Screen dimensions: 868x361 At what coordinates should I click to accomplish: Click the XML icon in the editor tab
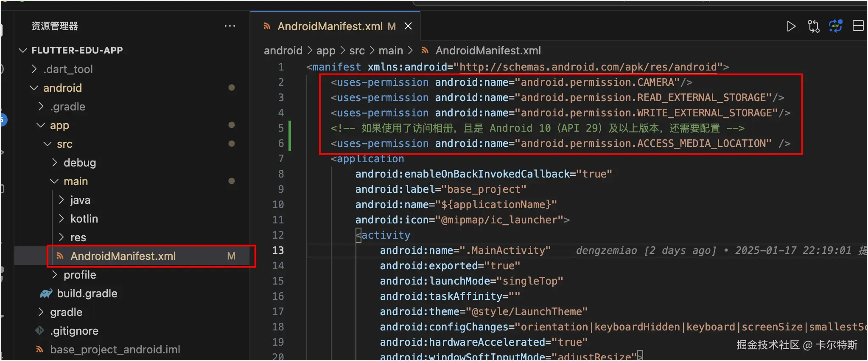tap(267, 26)
